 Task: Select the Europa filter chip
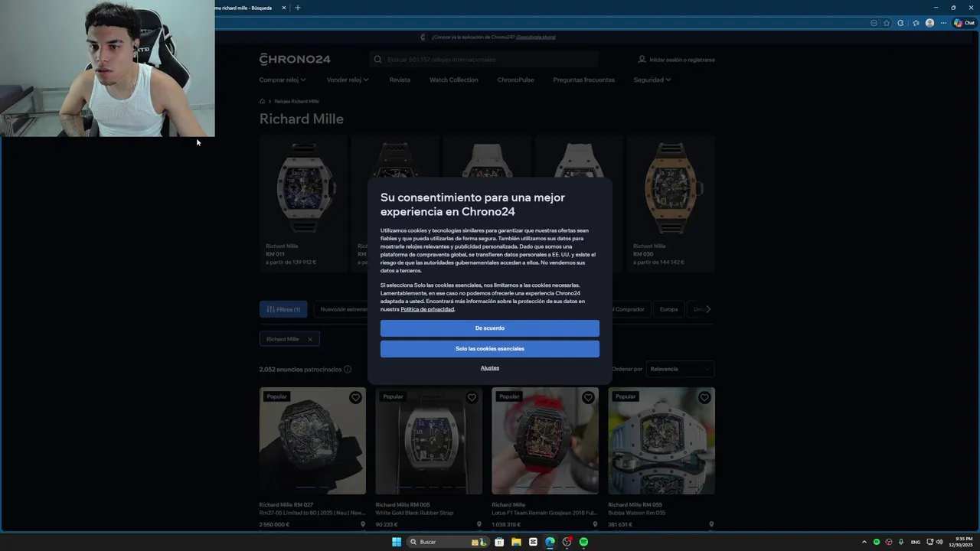(x=668, y=309)
